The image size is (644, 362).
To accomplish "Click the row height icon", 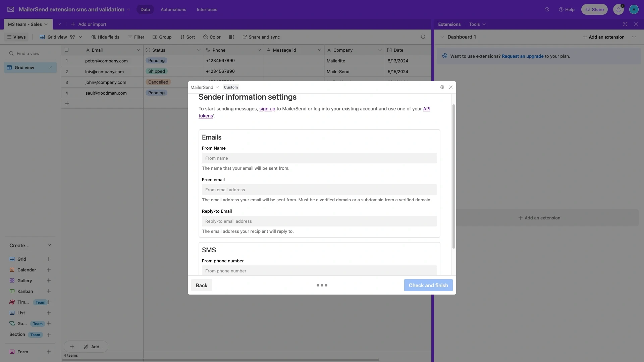I will (x=231, y=37).
